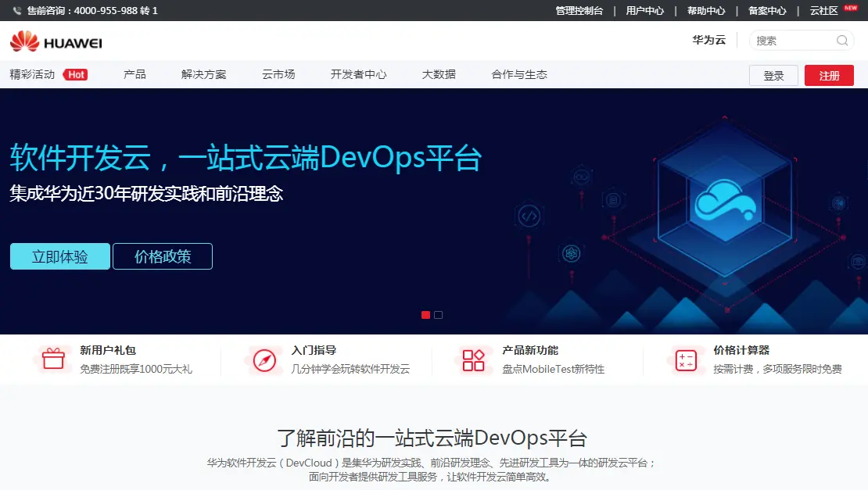The image size is (868, 490).
Task: Click text 免费注册既享1000元大礼
Action: [x=136, y=369]
